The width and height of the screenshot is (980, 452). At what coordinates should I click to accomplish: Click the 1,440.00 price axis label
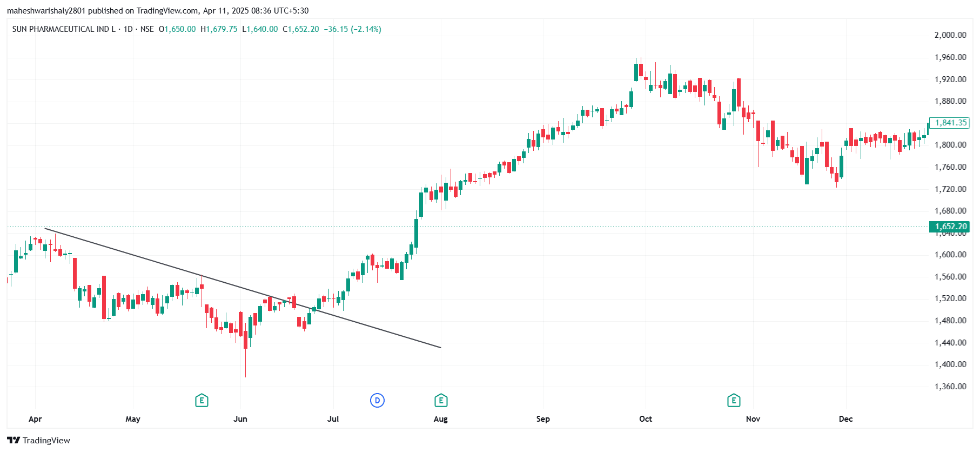pyautogui.click(x=950, y=343)
